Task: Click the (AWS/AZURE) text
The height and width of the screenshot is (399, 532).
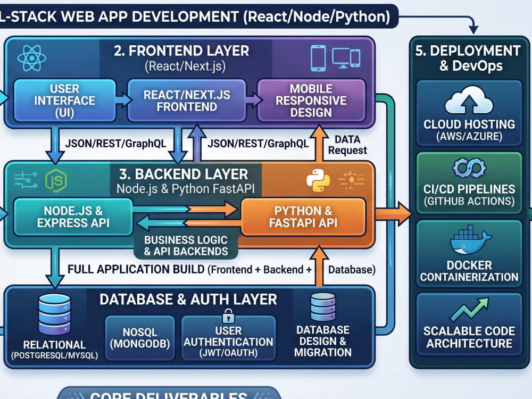Action: (x=469, y=136)
